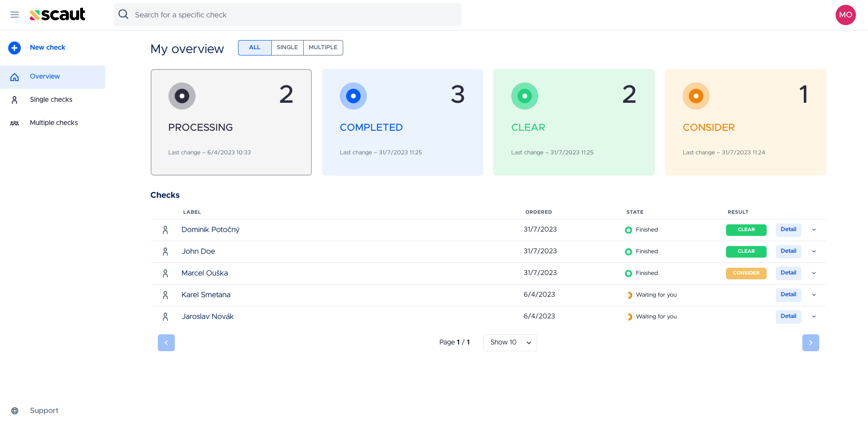The image size is (868, 426).
Task: Select the ALL filter toggle
Action: pos(255,48)
